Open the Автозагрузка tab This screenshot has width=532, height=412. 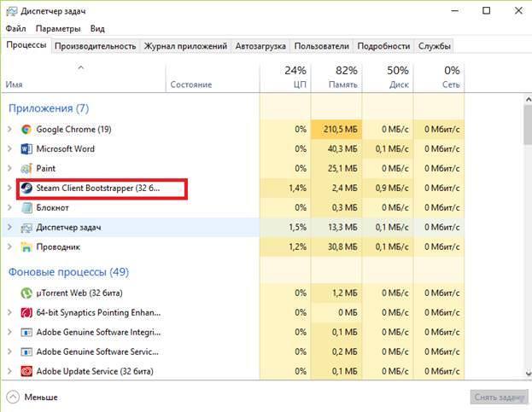[260, 46]
